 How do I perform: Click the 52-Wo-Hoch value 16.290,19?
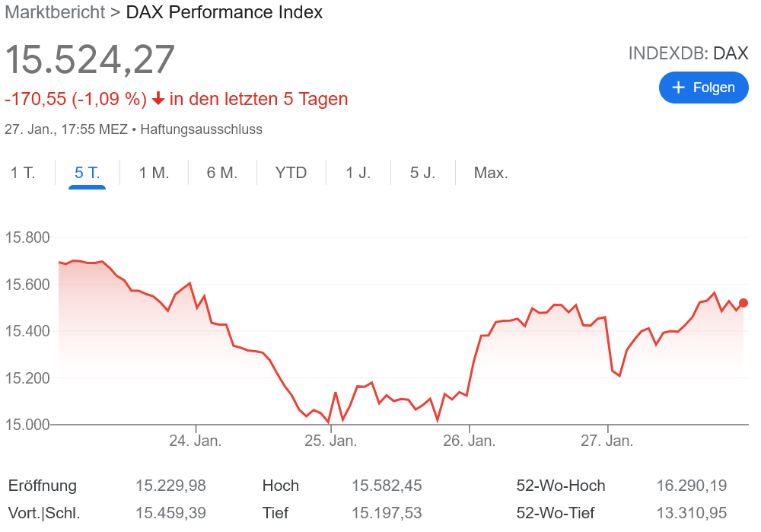tap(691, 486)
